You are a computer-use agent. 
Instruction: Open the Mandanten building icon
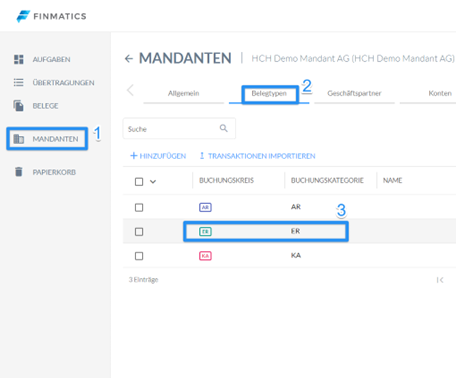tap(19, 139)
